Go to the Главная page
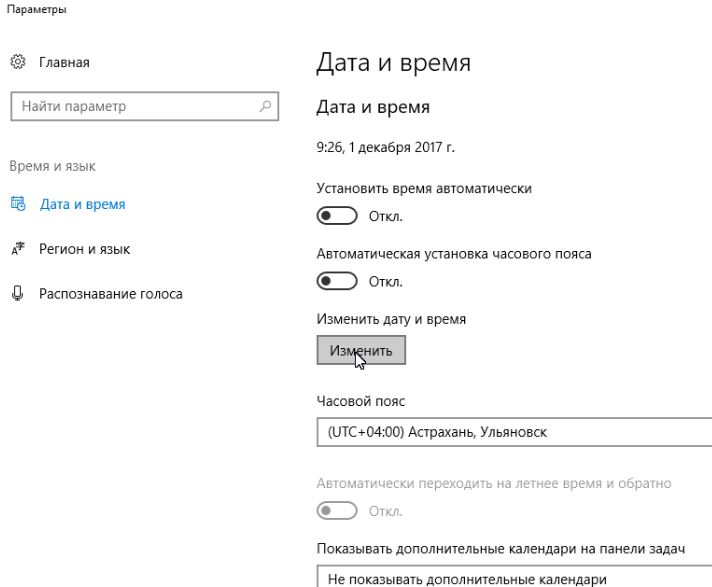Image resolution: width=712 pixels, height=587 pixels. click(x=64, y=62)
